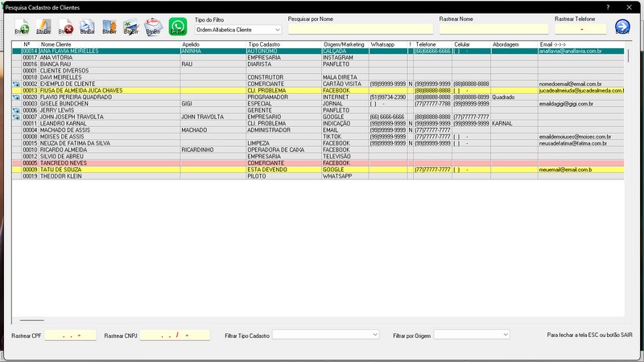
Task: Click the Rastrear Nome field
Action: [493, 29]
